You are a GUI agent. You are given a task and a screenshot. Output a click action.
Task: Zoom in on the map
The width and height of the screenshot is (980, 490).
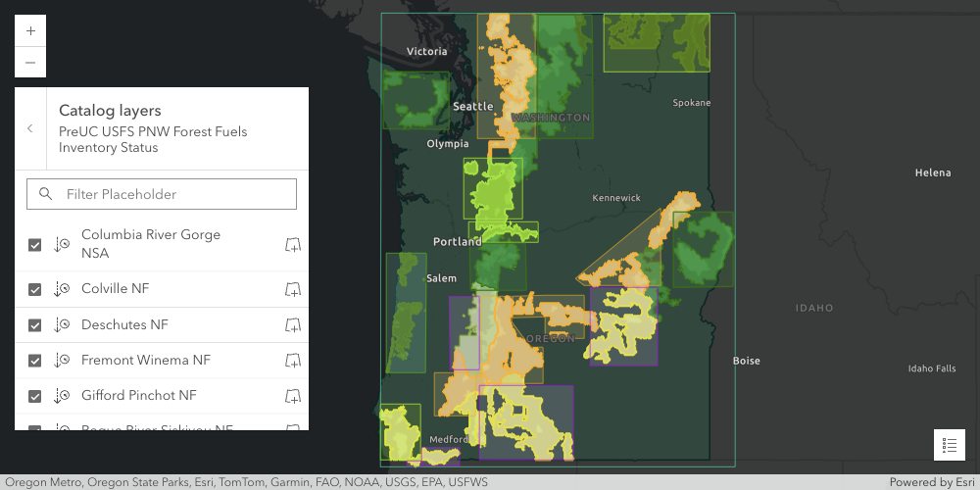[x=30, y=31]
